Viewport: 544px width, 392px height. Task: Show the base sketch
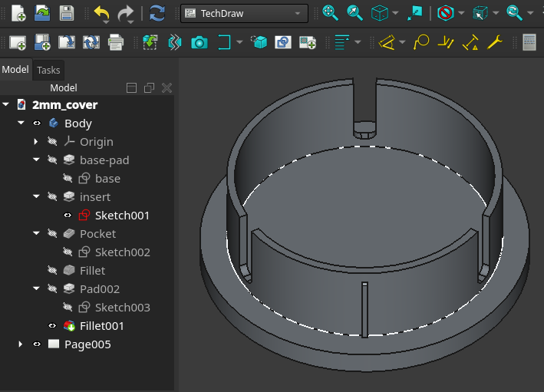click(68, 178)
